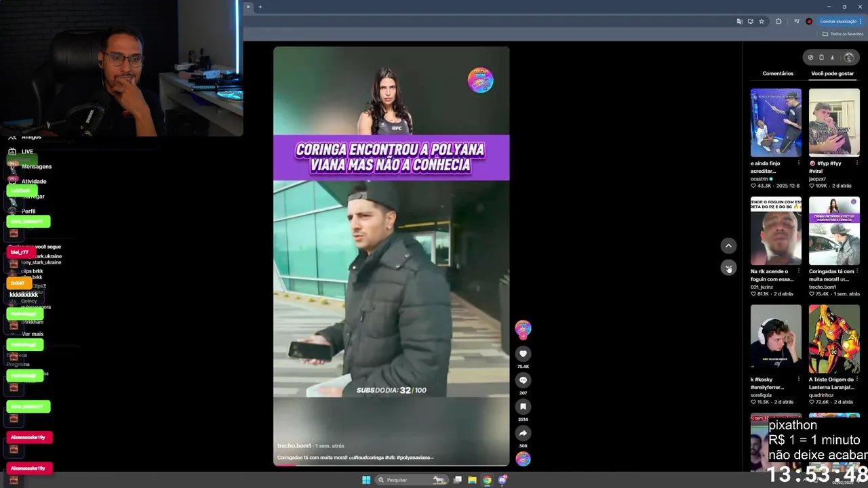Open options dots for 'Na rlk acende o foguin'
This screenshot has height=488, width=868.
798,272
